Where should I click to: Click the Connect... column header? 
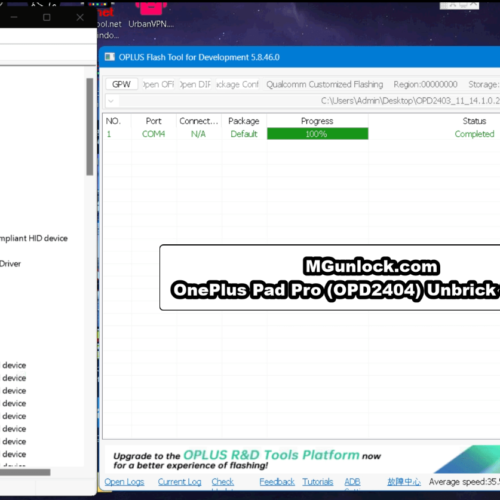(x=199, y=121)
